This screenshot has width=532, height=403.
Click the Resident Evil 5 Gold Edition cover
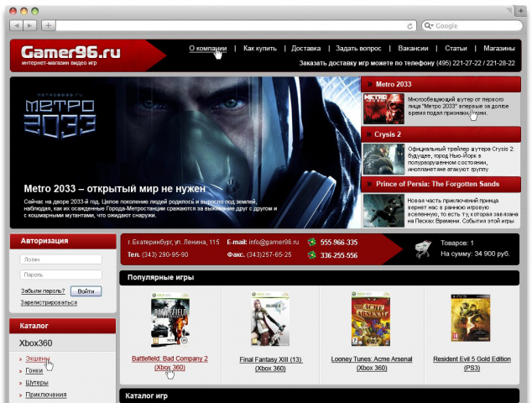471,318
